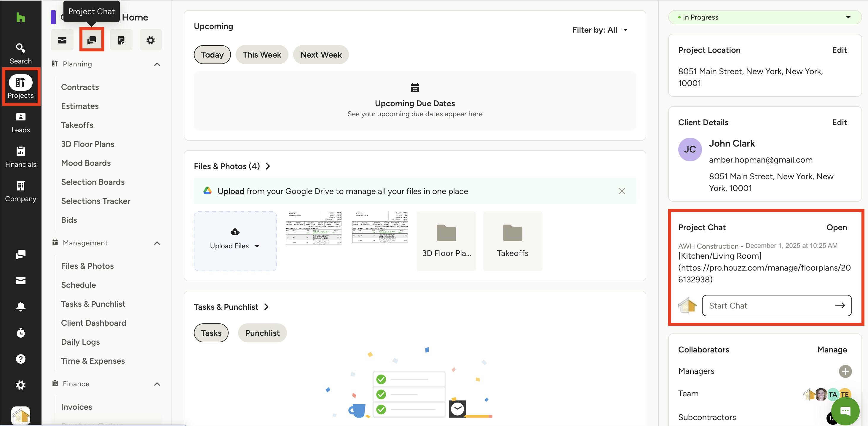Click the Project Chat toolbar icon
868x426 pixels.
click(x=92, y=40)
